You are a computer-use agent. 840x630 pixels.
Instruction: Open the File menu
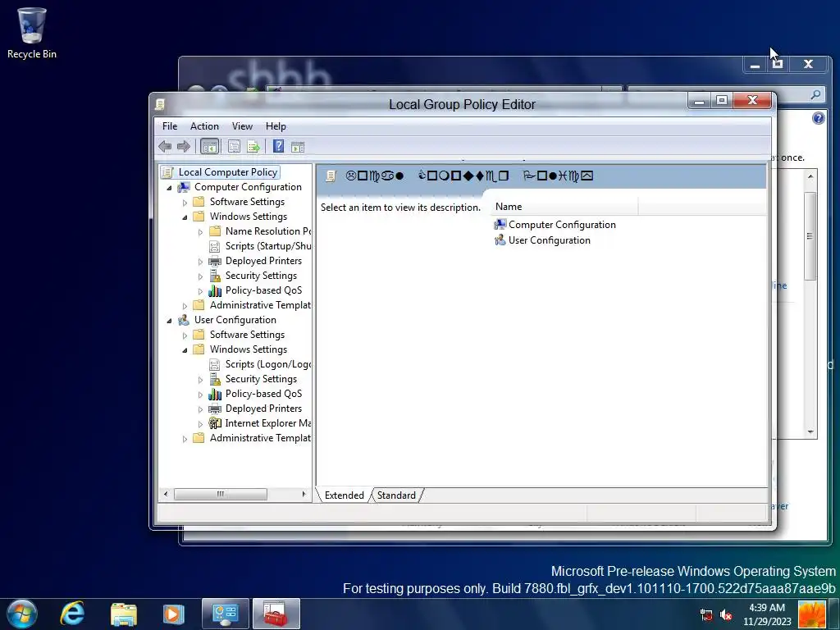pos(170,126)
